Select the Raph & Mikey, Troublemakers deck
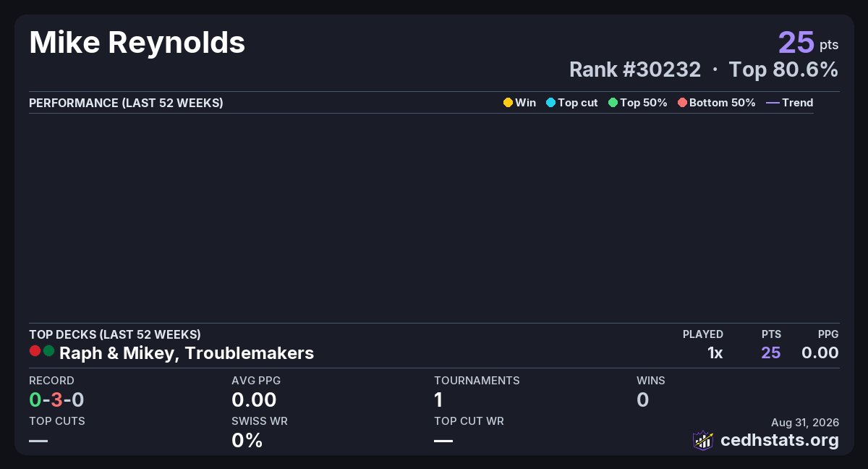This screenshot has height=469, width=868. (187, 353)
